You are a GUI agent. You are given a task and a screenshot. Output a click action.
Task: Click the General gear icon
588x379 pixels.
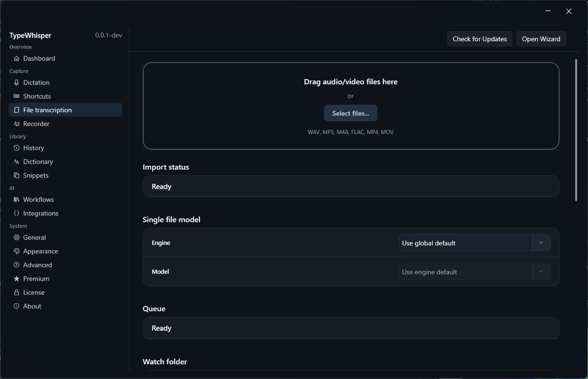pyautogui.click(x=17, y=237)
